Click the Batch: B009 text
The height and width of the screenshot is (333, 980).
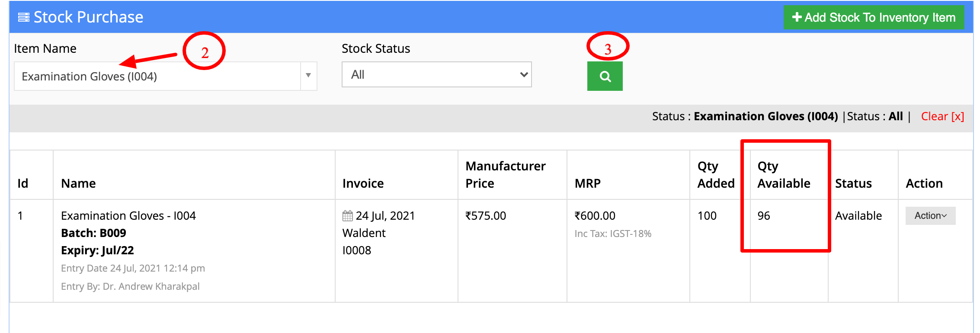tap(93, 233)
